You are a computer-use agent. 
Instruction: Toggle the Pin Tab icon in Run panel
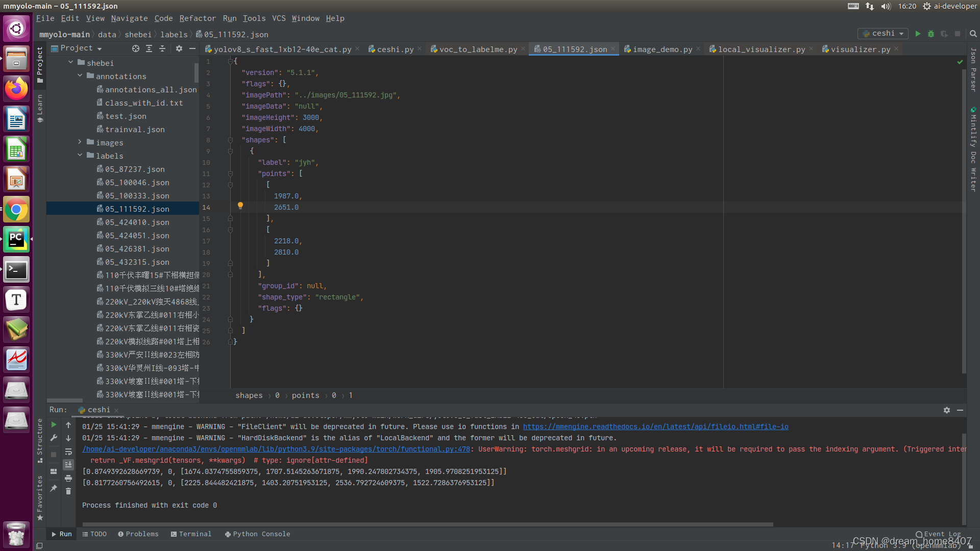click(x=54, y=488)
